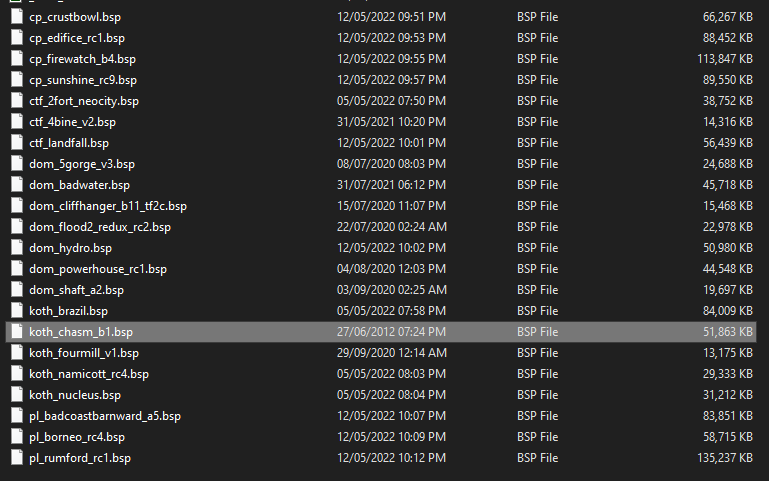Select the dom_5gorge_v3.bsp file
Viewport: 769px width, 481px height.
click(x=82, y=164)
